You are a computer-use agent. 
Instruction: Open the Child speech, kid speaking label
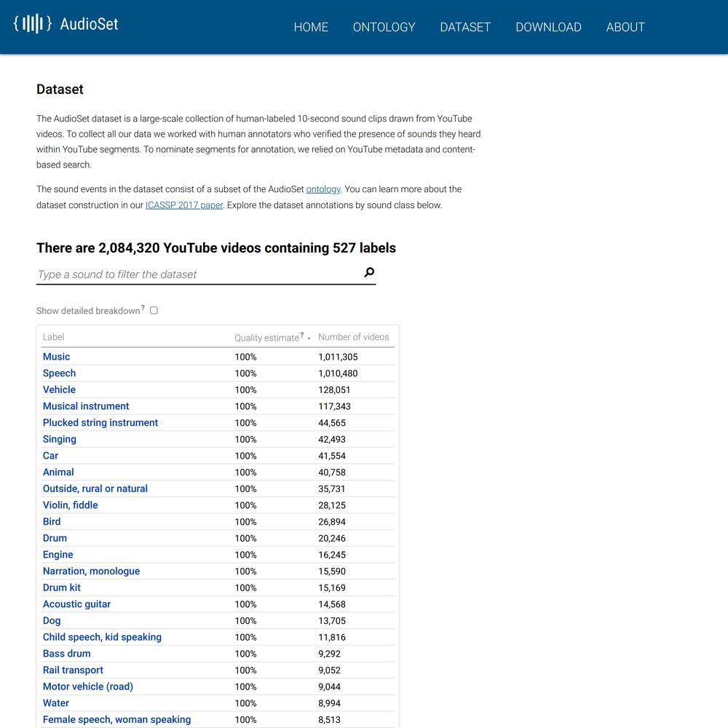[102, 637]
